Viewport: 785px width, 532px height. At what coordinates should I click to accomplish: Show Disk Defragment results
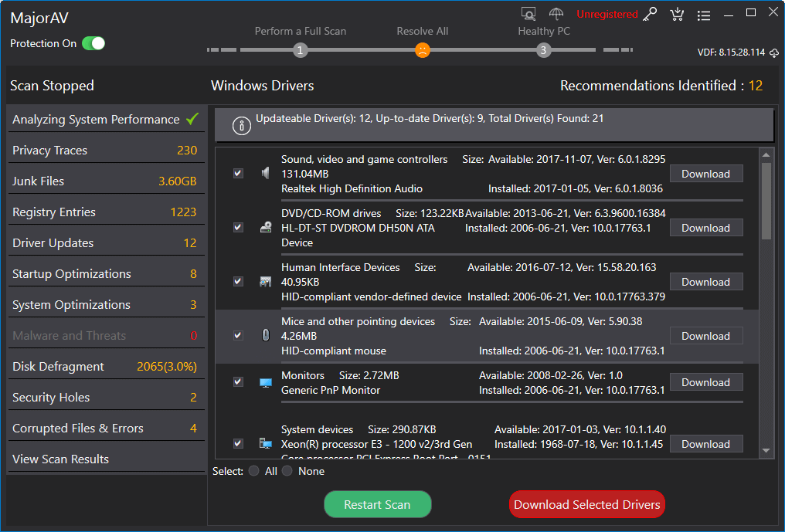pyautogui.click(x=106, y=366)
